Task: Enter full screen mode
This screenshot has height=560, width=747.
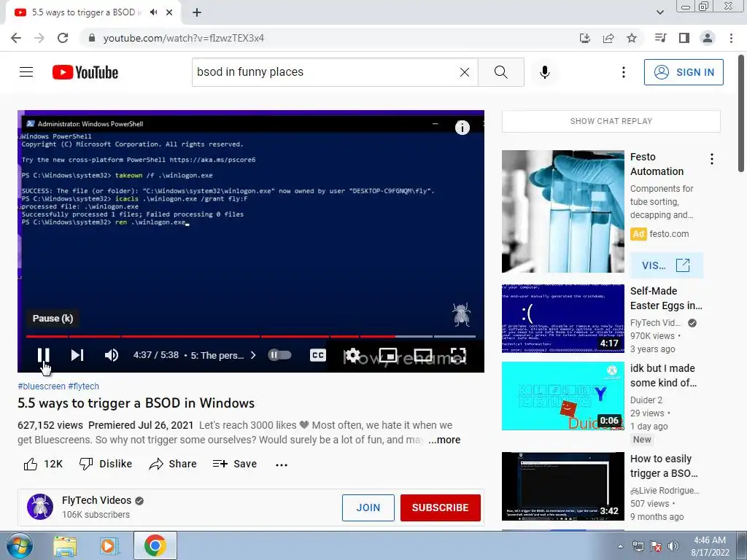Action: [458, 355]
